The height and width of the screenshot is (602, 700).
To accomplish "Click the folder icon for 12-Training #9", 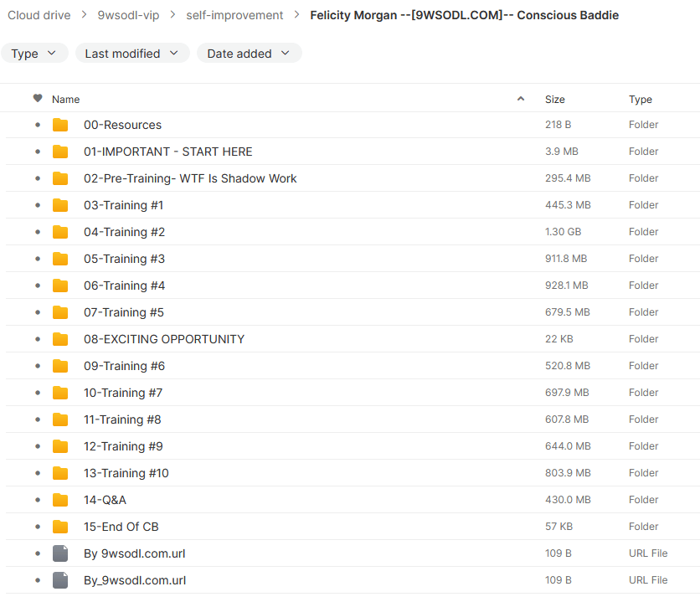I will tap(60, 446).
